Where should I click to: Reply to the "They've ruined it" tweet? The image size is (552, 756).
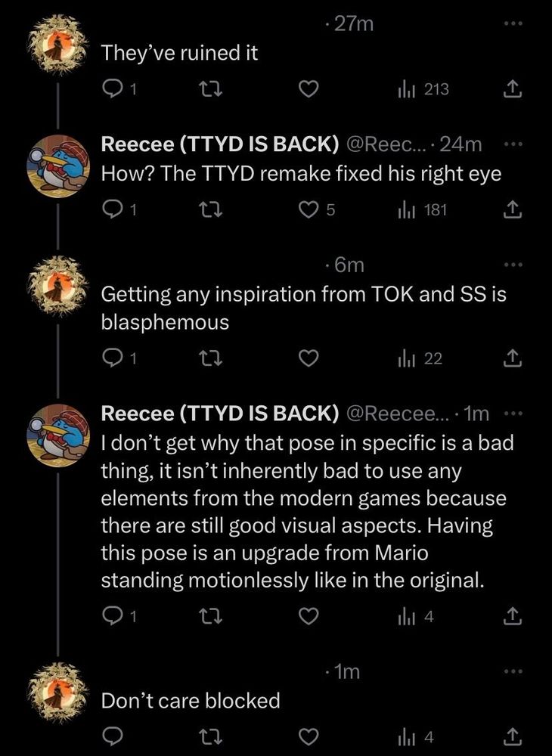[112, 90]
